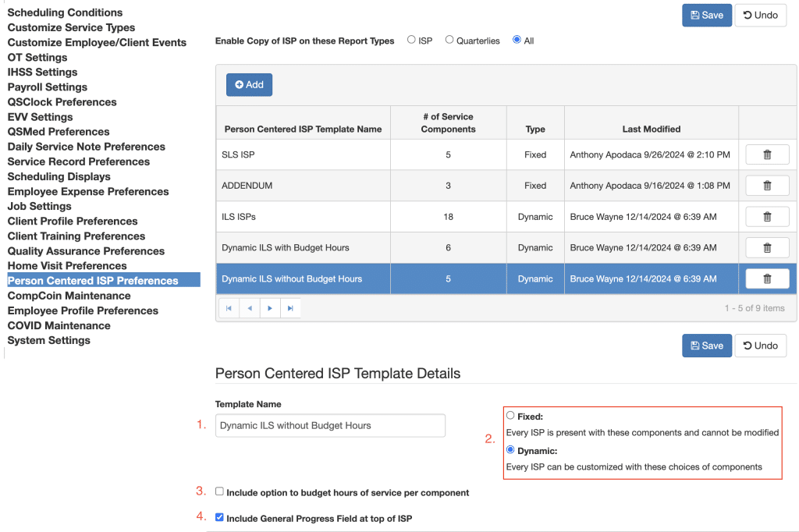
Task: Delete the Dynamic ILS with Budget Hours template
Action: [767, 247]
